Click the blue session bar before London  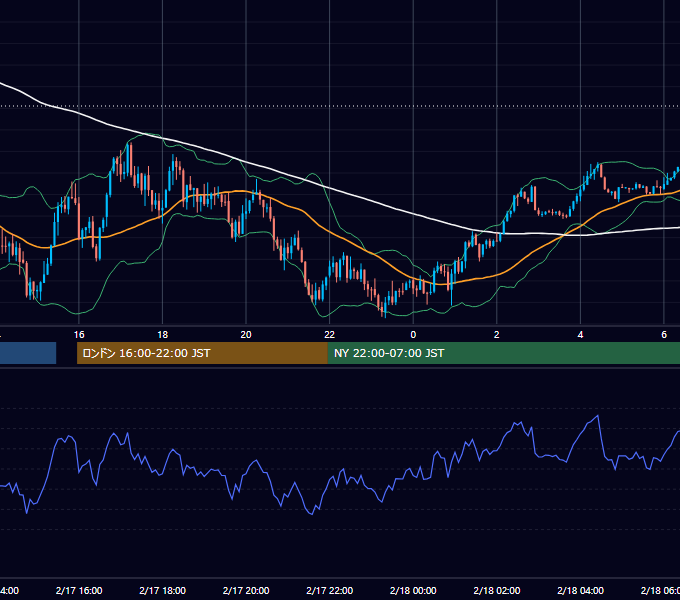28,353
